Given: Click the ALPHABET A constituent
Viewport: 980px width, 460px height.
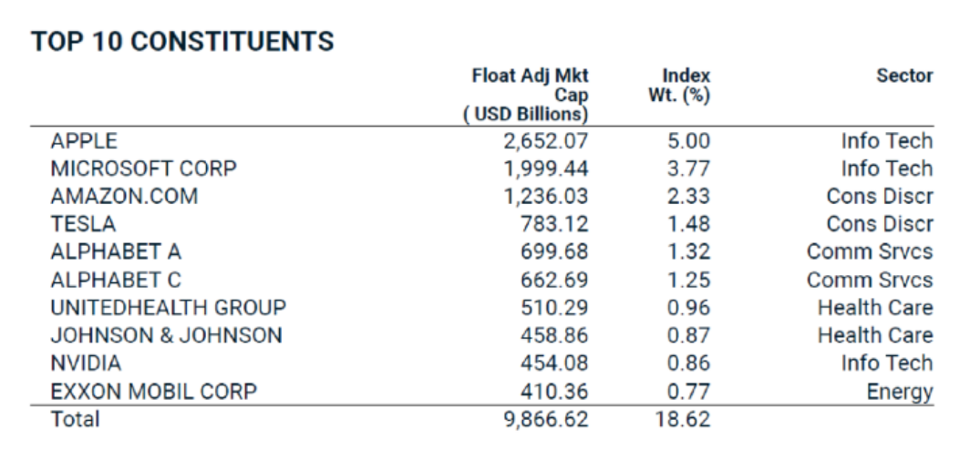Looking at the screenshot, I should [x=116, y=251].
